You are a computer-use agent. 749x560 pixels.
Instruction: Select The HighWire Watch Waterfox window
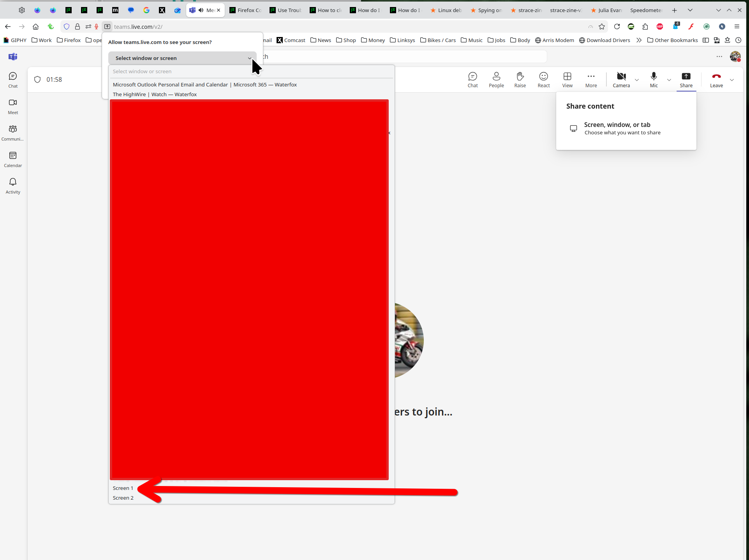coord(155,94)
